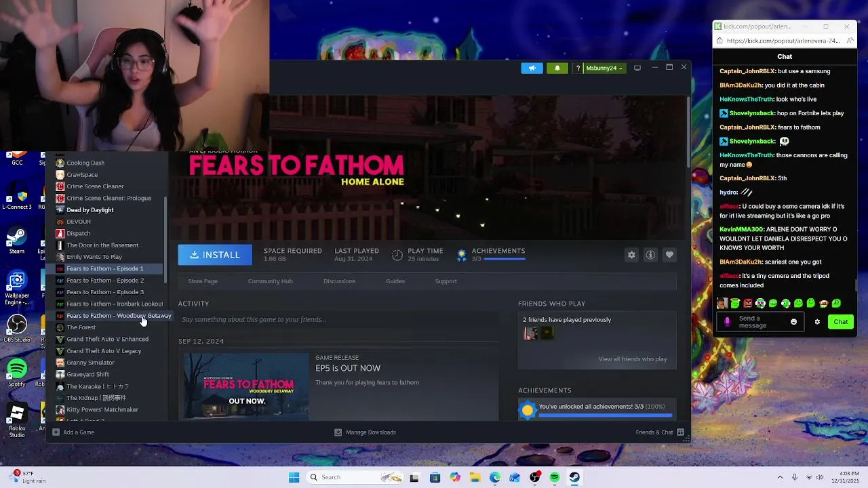868x488 pixels.
Task: Click the purple chat identity icon
Action: click(728, 322)
